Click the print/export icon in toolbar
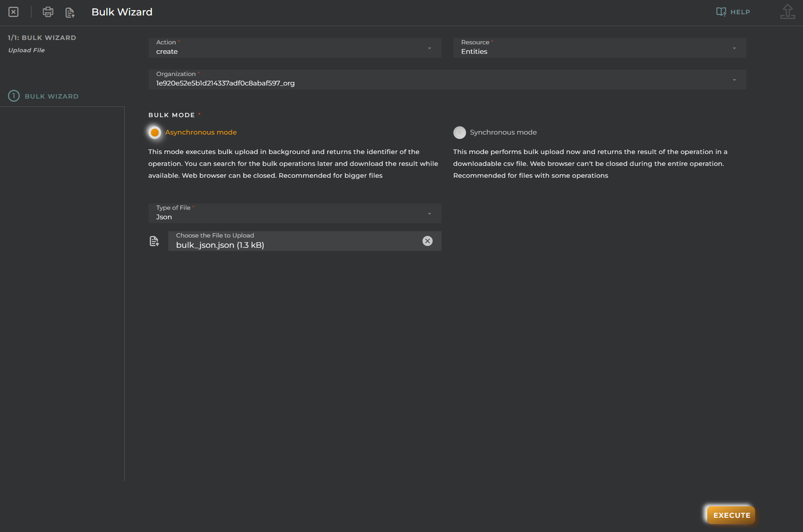803x532 pixels. pyautogui.click(x=48, y=12)
